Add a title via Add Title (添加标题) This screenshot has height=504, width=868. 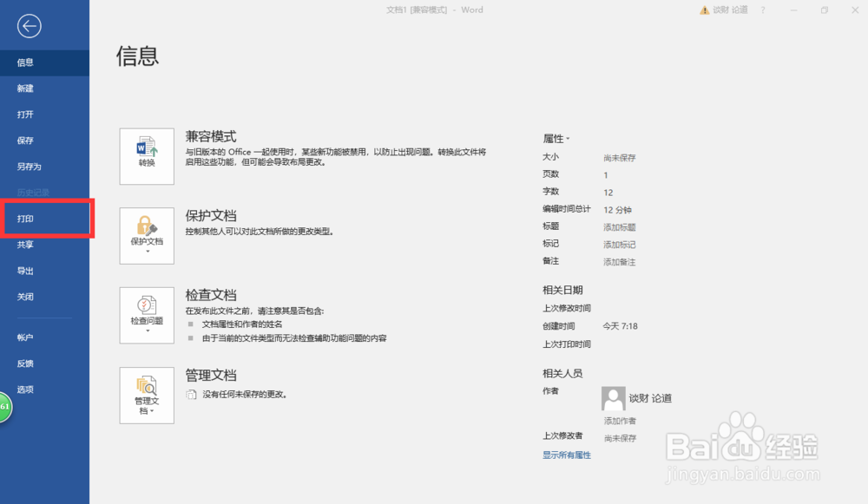(618, 226)
